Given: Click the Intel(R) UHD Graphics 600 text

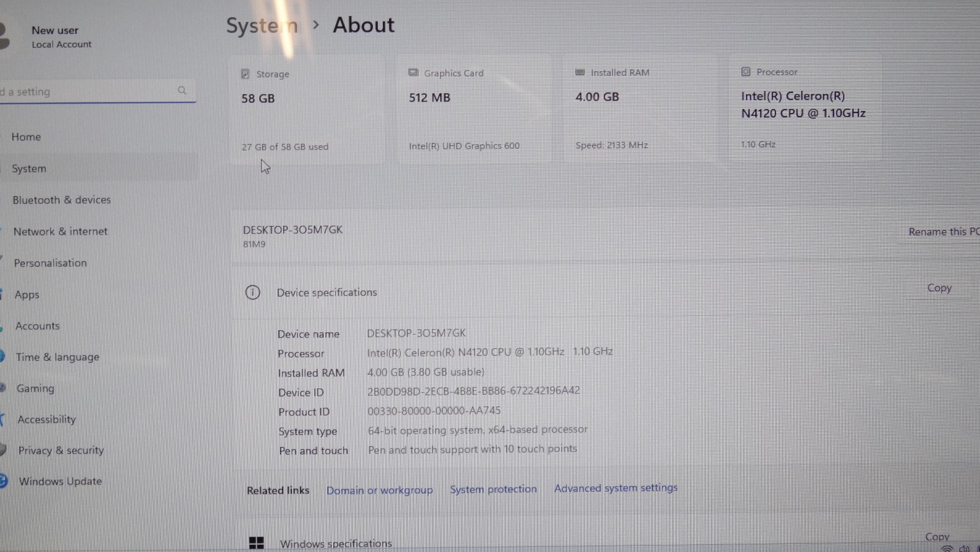Looking at the screenshot, I should [x=464, y=146].
